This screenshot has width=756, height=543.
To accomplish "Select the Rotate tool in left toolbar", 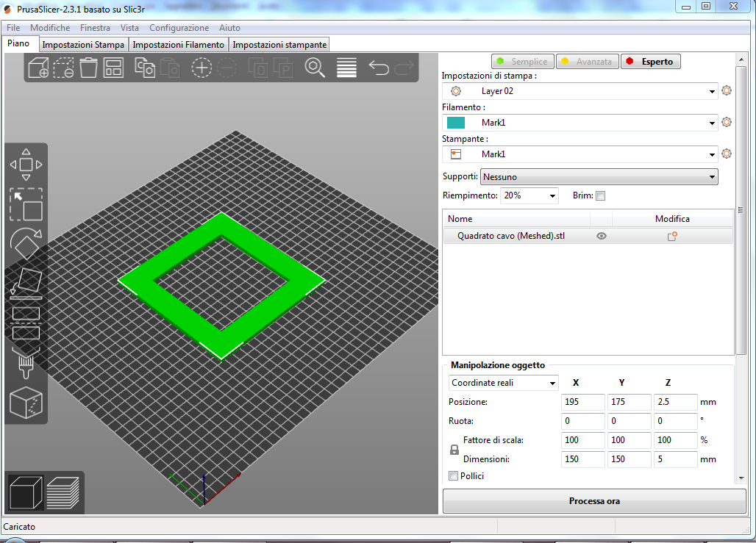I will point(26,243).
